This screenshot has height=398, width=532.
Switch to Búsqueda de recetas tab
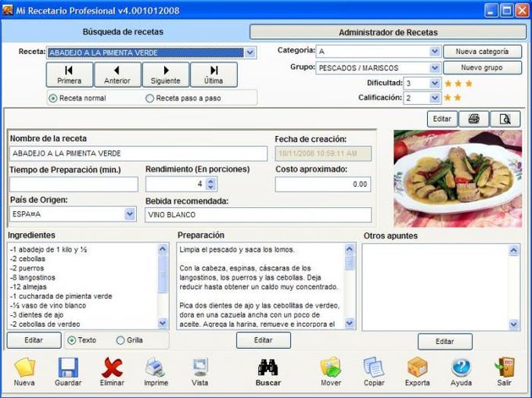coord(123,32)
